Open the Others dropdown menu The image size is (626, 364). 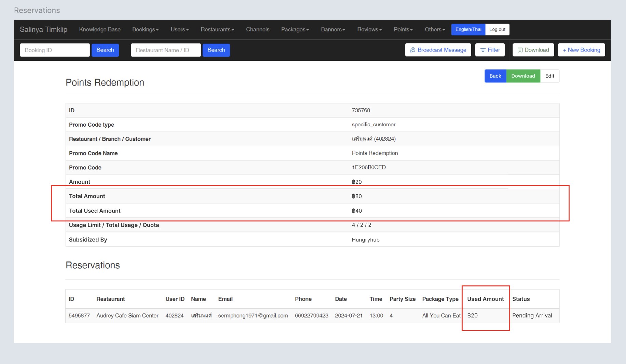435,29
